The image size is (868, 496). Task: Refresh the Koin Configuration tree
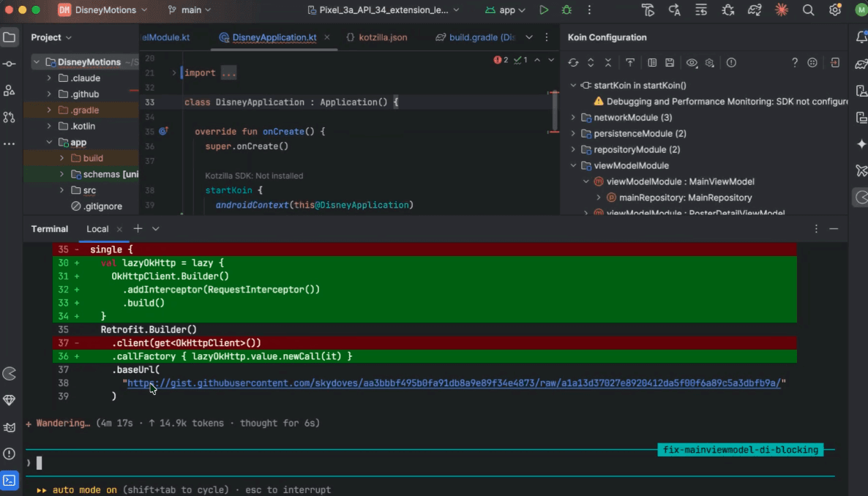click(574, 63)
